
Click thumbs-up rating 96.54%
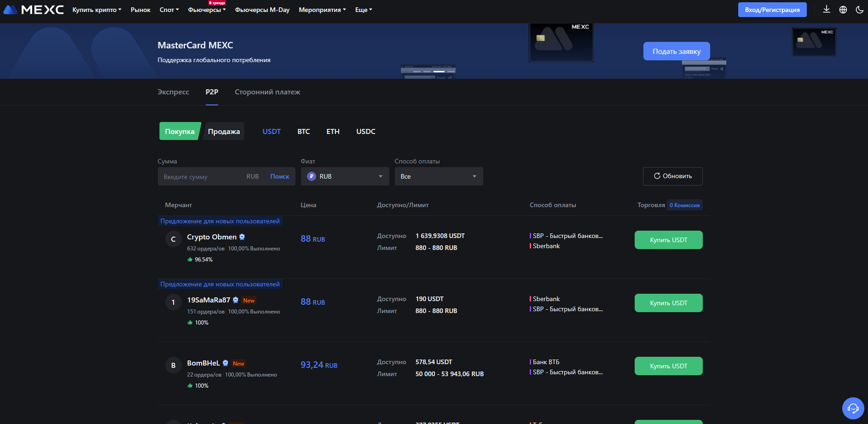pos(200,260)
